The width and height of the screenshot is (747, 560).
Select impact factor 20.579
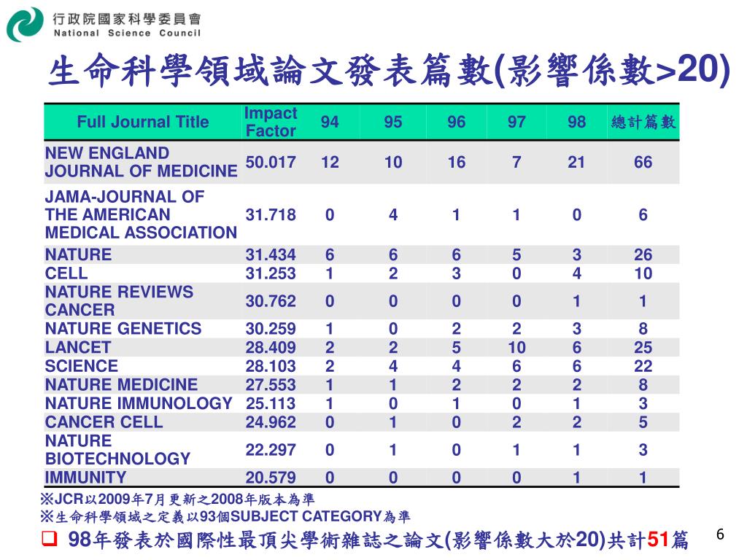pos(271,477)
